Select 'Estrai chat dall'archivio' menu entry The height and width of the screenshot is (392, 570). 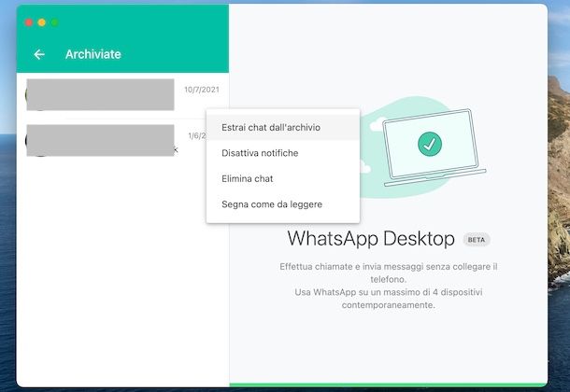click(x=283, y=127)
